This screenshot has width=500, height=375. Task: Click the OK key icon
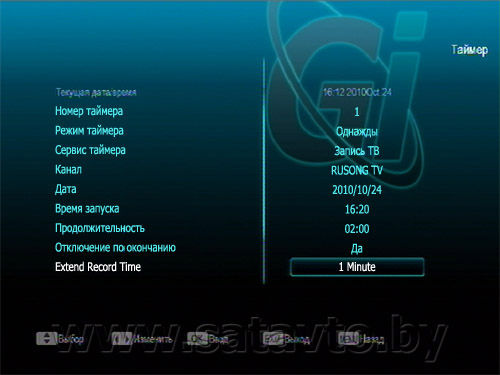point(197,339)
